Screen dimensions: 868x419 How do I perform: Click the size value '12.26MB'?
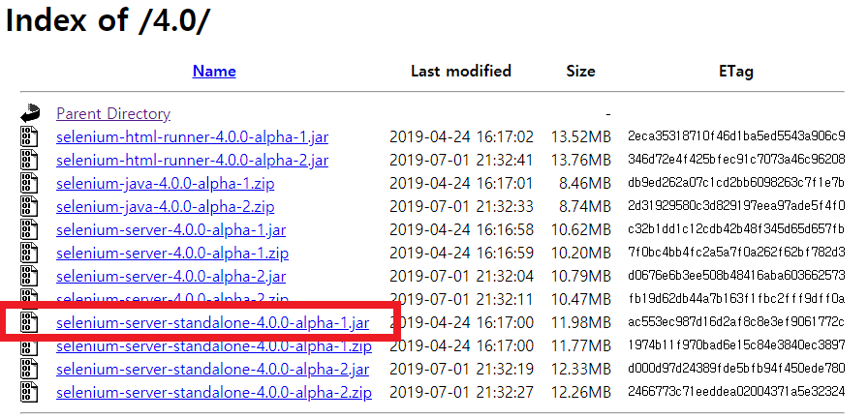click(580, 393)
